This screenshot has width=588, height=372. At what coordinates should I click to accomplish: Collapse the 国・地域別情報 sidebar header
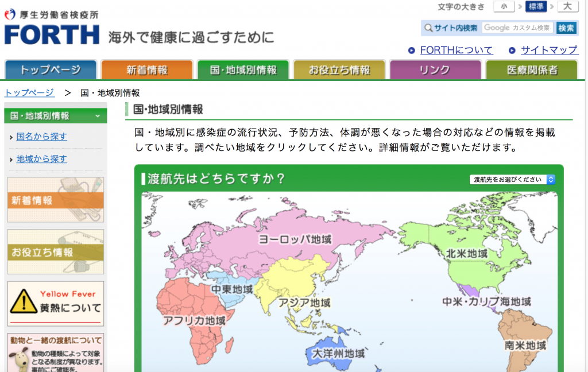click(56, 116)
